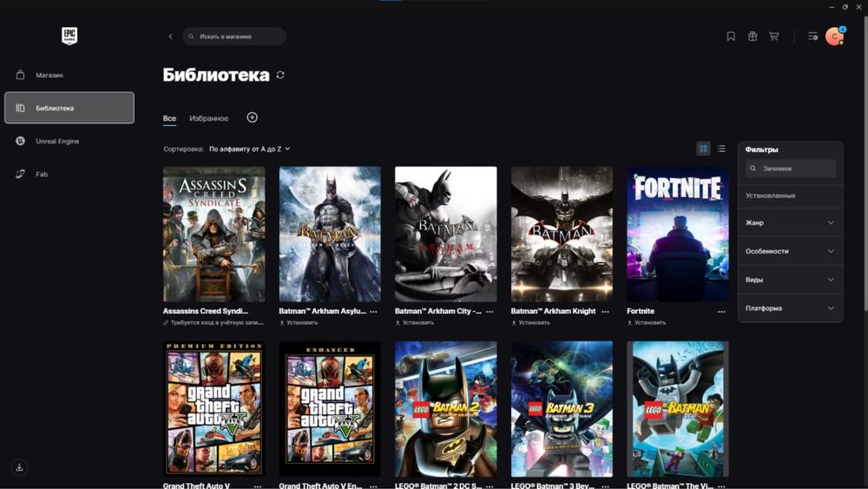The image size is (868, 489).
Task: Install Batman Arkham City via Установить
Action: pyautogui.click(x=415, y=322)
